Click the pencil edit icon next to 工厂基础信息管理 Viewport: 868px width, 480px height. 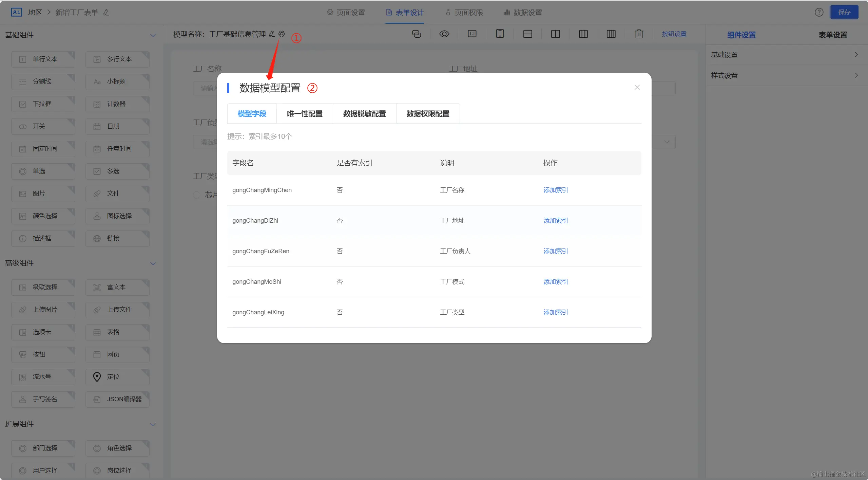pyautogui.click(x=272, y=34)
